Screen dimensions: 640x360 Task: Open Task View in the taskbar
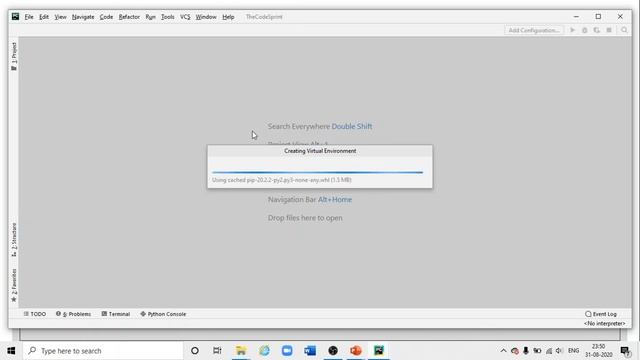coord(217,351)
